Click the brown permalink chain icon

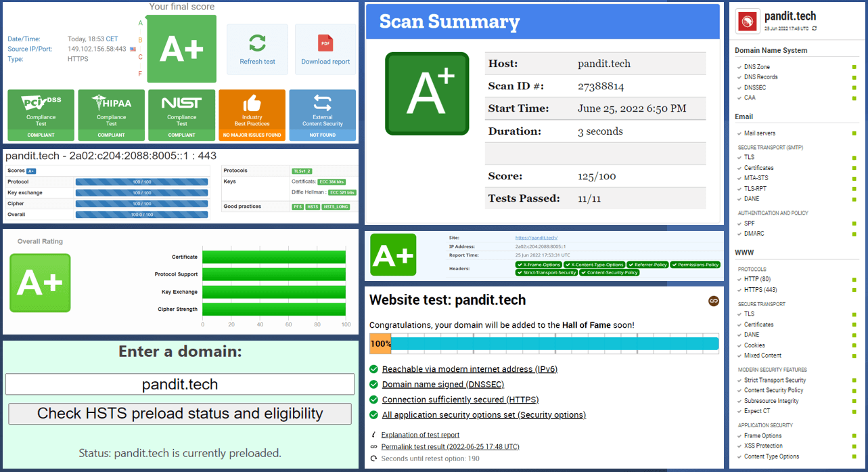(713, 301)
